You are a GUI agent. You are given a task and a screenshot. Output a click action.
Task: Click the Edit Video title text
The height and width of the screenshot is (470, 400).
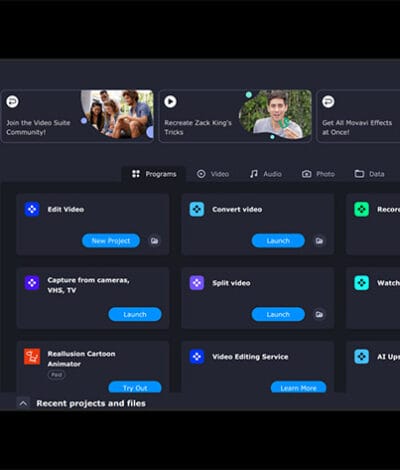pos(66,210)
